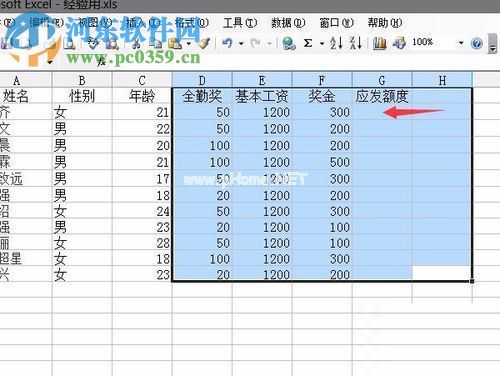Open the 视图(V) menu
Screen dimensions: 500x376
coord(96,23)
